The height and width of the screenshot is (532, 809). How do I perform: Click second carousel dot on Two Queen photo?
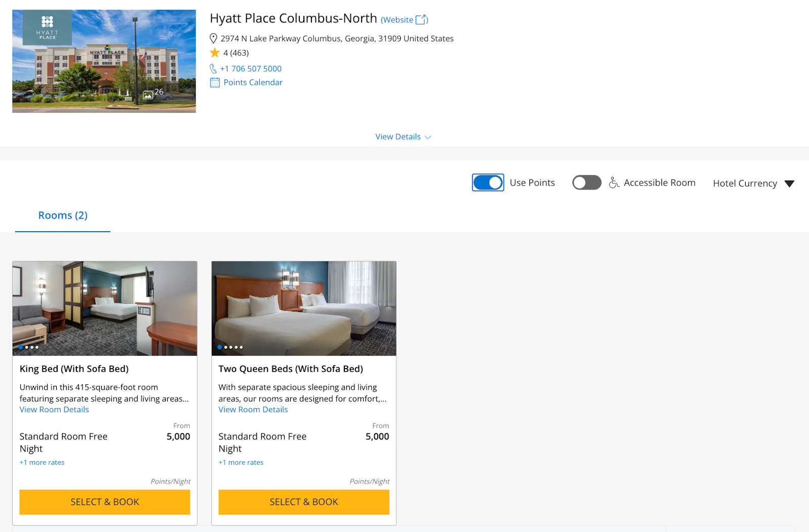pyautogui.click(x=226, y=347)
